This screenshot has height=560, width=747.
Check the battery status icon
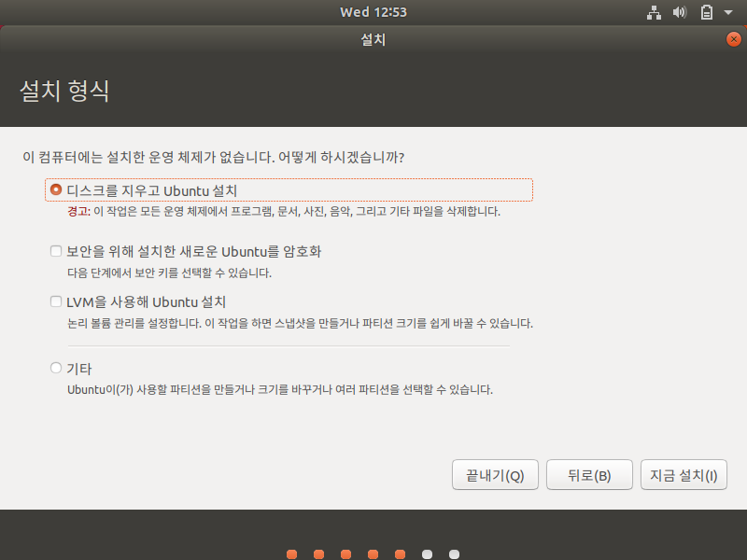(x=707, y=12)
